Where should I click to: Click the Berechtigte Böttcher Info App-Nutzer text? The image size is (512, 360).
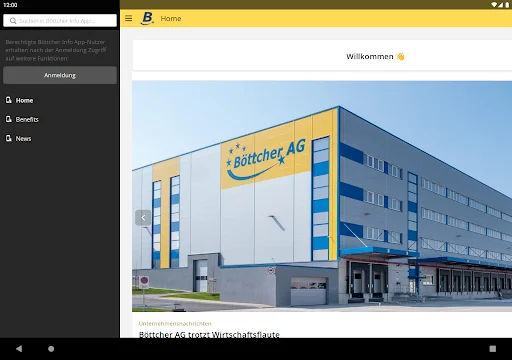click(x=55, y=50)
